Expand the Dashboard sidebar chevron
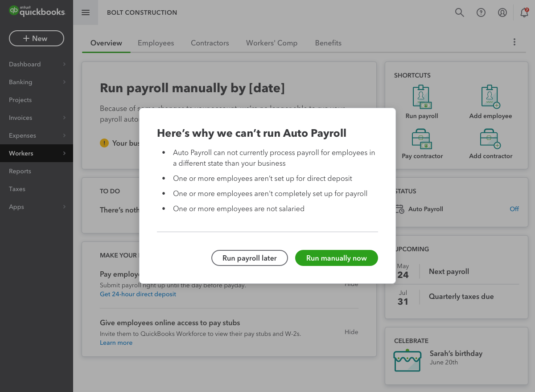Screen dimensions: 535x392 pos(64,64)
